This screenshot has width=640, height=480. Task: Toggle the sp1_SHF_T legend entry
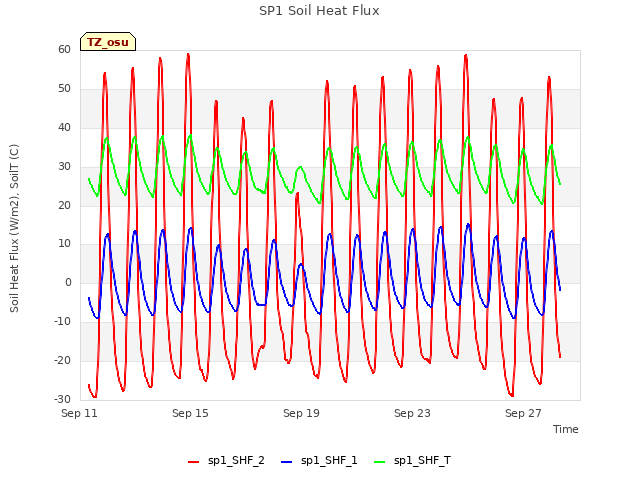click(412, 461)
